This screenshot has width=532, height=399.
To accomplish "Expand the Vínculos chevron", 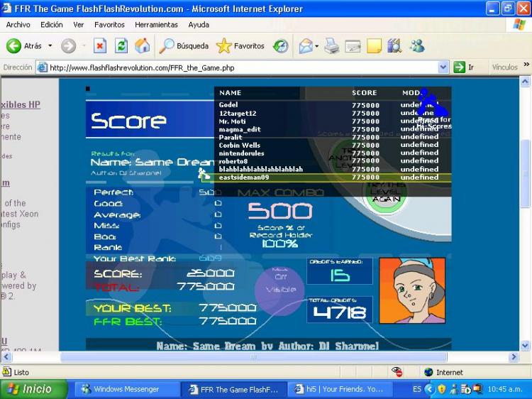I will (x=526, y=64).
